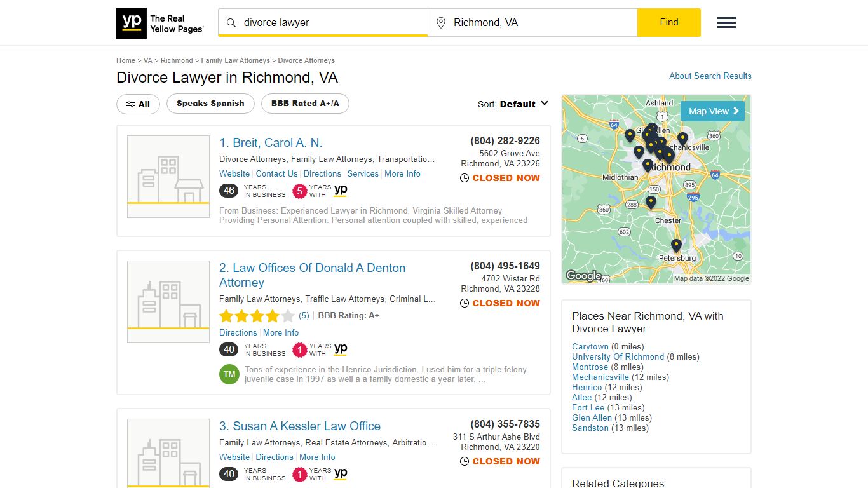Go to VA breadcrumb
The image size is (868, 488).
(148, 60)
